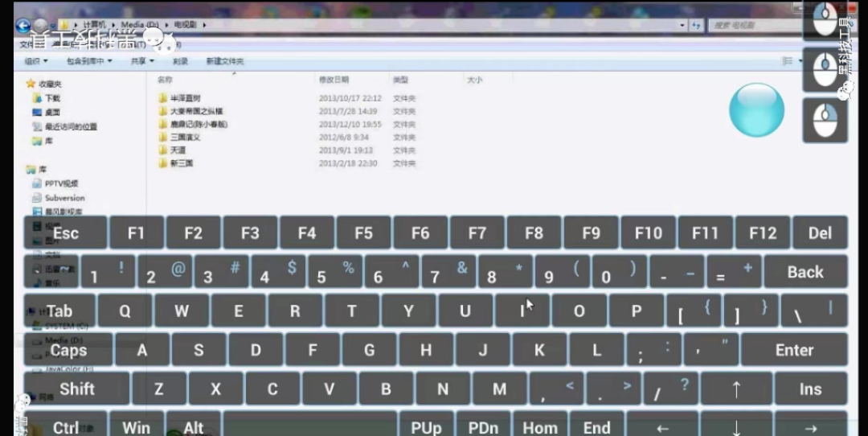The image size is (868, 436).
Task: Tap the up arrow key
Action: click(x=735, y=389)
